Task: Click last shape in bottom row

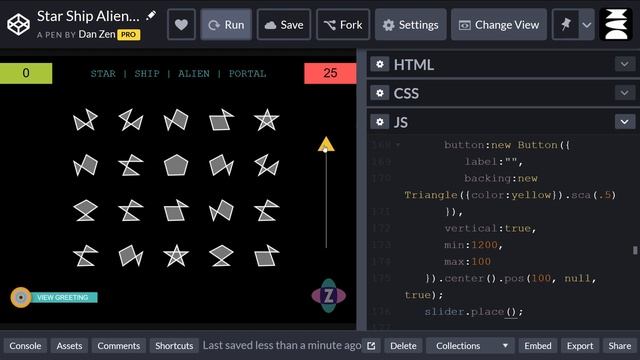Action: tap(267, 256)
